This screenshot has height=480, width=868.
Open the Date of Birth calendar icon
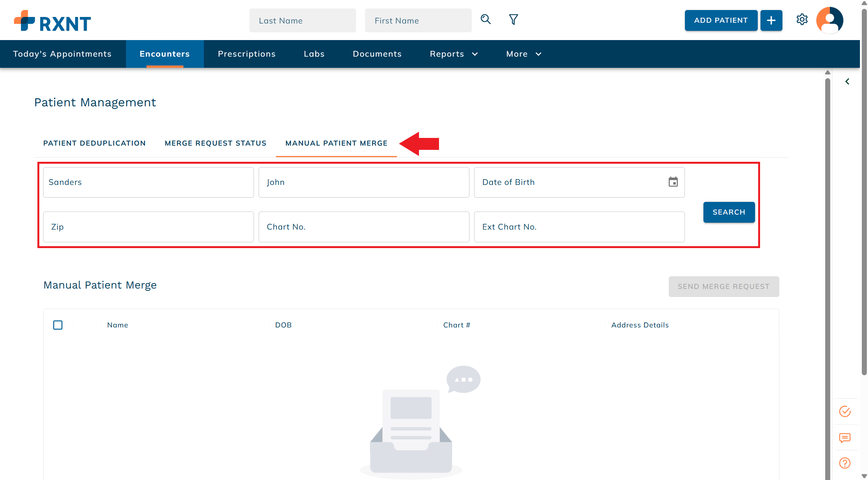click(673, 182)
